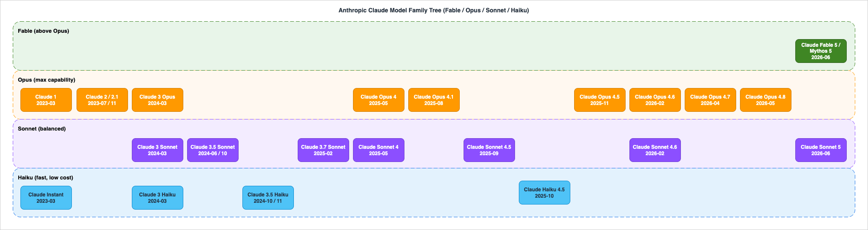Click the Claude Instant box
The width and height of the screenshot is (868, 230).
pyautogui.click(x=46, y=198)
